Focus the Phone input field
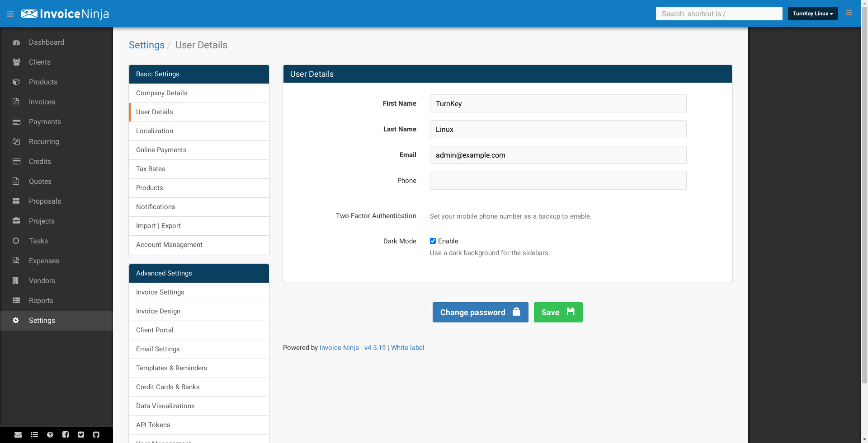Screen dimensions: 868x443 click(x=558, y=181)
